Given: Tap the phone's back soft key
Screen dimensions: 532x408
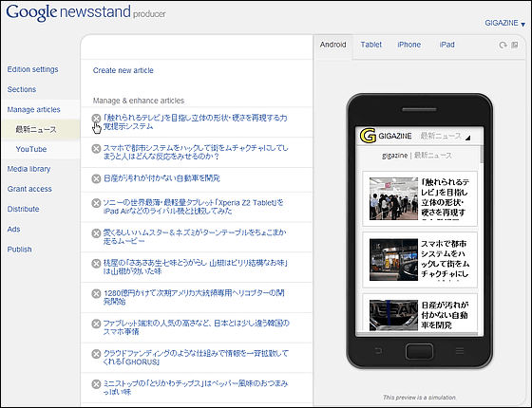Looking at the screenshot, I should coord(378,350).
